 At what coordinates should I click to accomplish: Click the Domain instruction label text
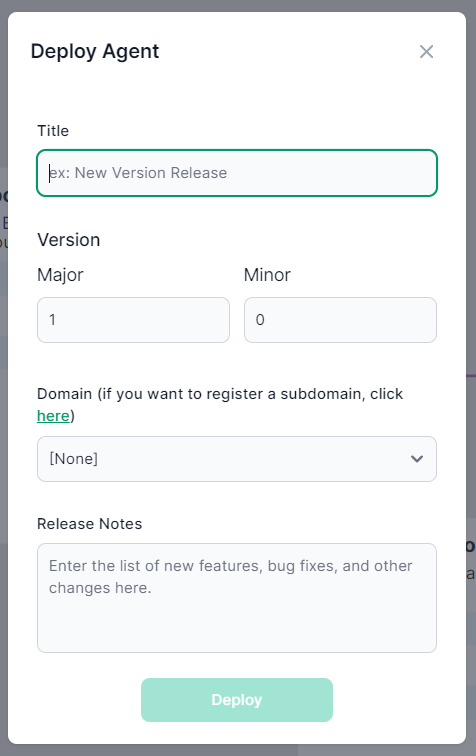(220, 405)
